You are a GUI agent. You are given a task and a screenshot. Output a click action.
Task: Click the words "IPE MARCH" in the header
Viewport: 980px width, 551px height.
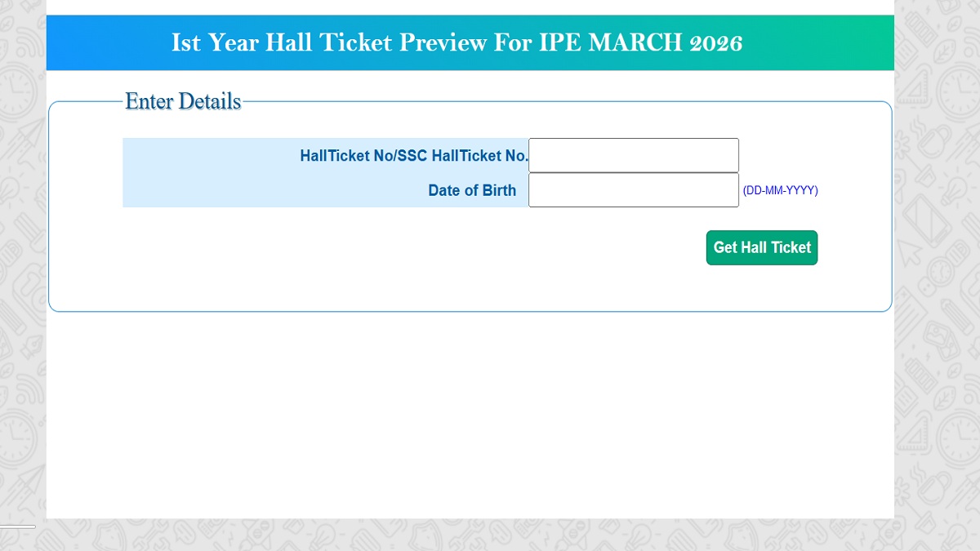point(610,42)
